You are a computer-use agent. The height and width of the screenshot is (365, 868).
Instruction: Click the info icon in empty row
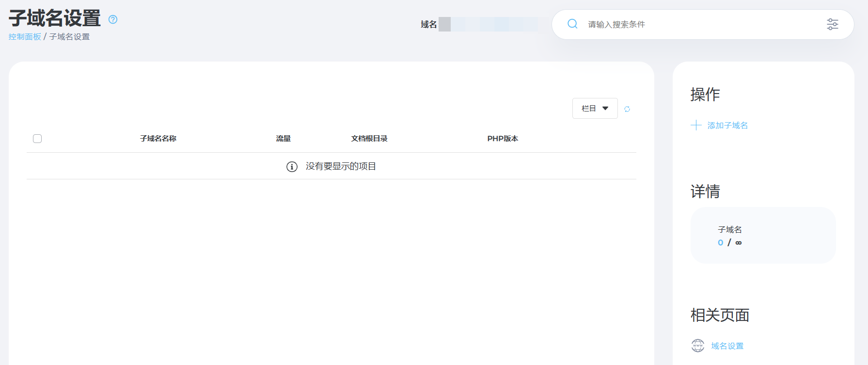(292, 167)
